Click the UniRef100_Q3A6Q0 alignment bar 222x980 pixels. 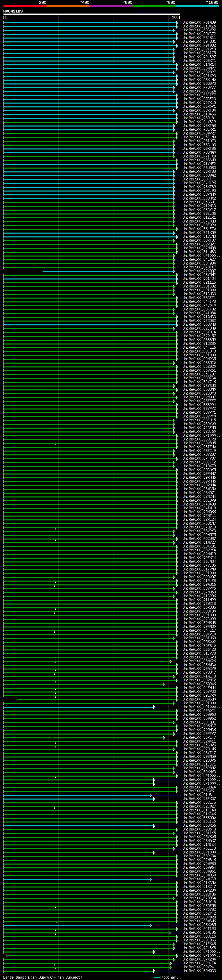[x=97, y=699]
